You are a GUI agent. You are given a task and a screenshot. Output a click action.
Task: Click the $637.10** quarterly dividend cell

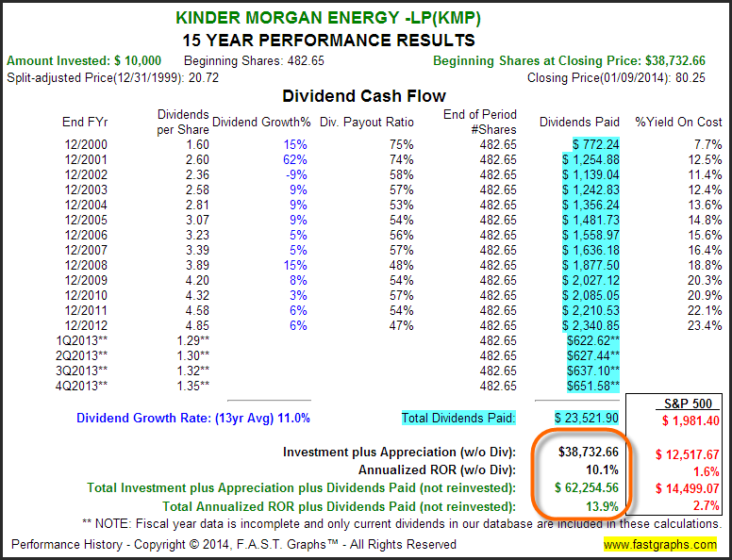[593, 371]
